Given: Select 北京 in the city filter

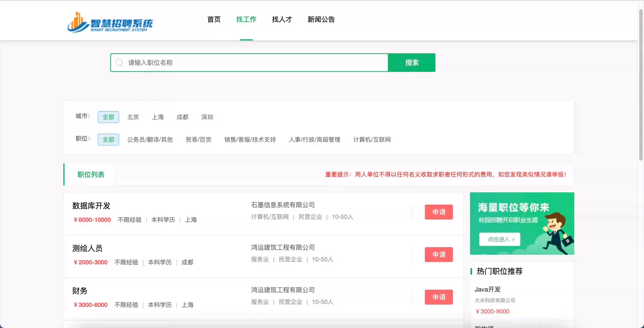Looking at the screenshot, I should 133,117.
